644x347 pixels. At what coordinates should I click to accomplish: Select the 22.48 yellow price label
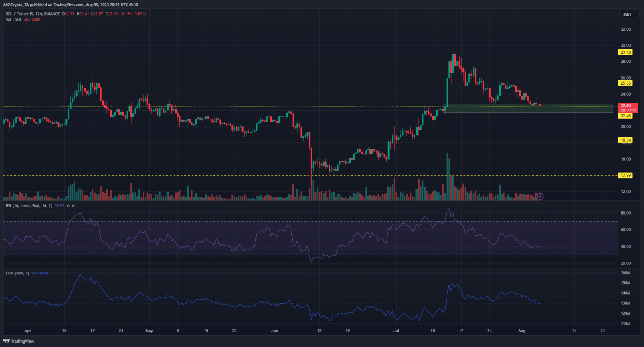(x=626, y=116)
